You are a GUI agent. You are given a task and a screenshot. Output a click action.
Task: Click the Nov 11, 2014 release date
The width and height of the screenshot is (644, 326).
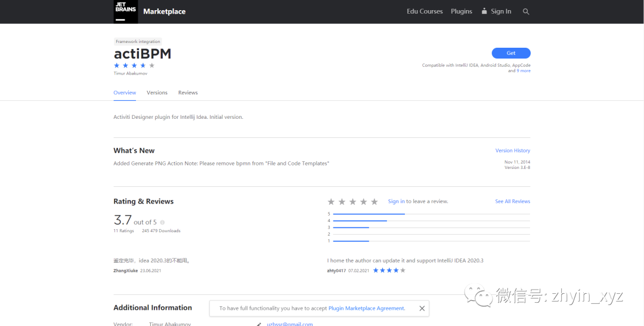518,162
